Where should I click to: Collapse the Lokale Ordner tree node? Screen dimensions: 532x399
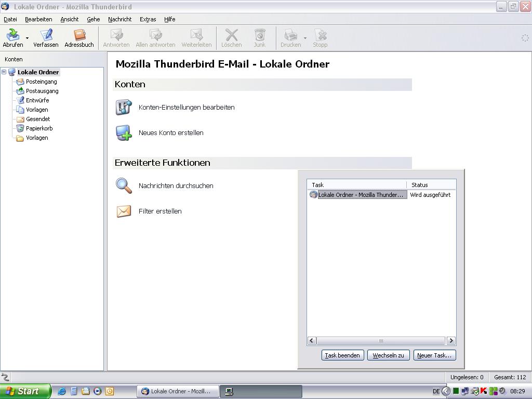point(4,72)
